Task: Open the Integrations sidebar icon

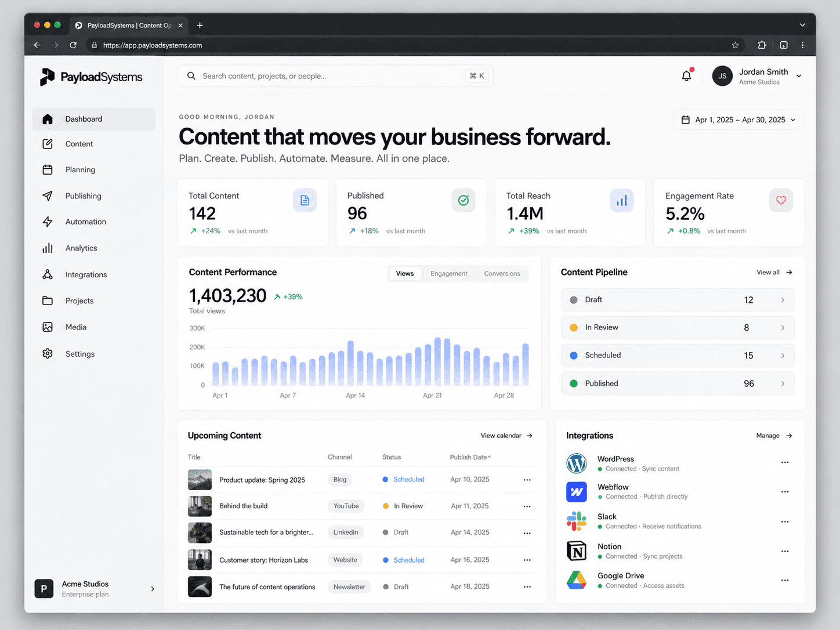Action: [48, 274]
